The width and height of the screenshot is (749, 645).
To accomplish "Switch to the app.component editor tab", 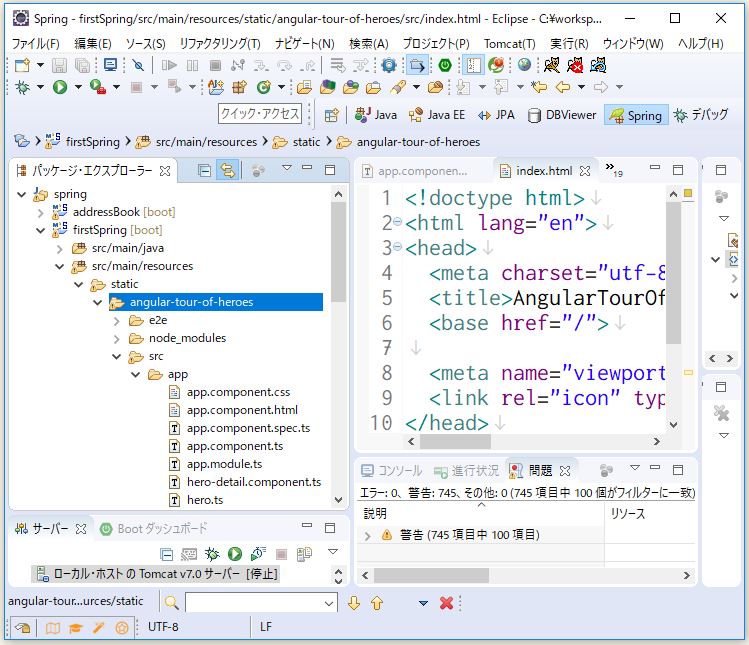I will click(416, 171).
